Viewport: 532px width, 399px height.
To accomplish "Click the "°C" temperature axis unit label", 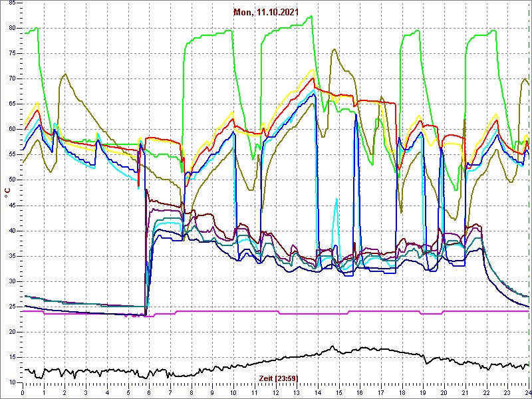I will pos(7,194).
